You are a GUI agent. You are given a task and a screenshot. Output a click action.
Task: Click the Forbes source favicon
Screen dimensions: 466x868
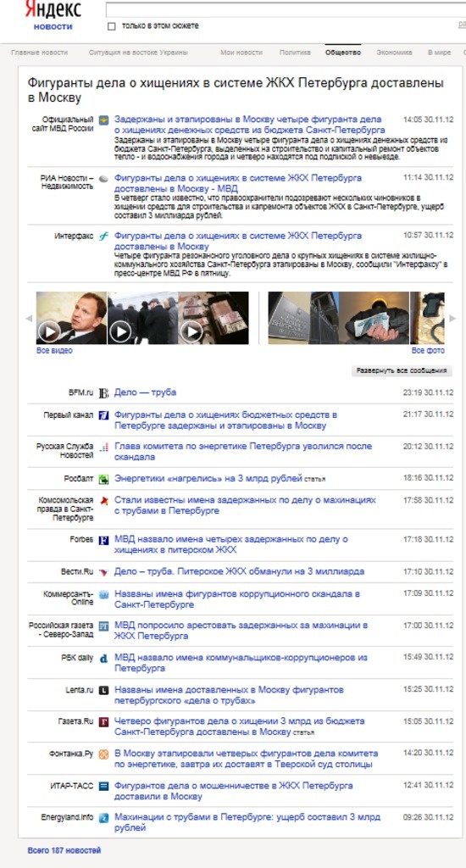click(103, 540)
